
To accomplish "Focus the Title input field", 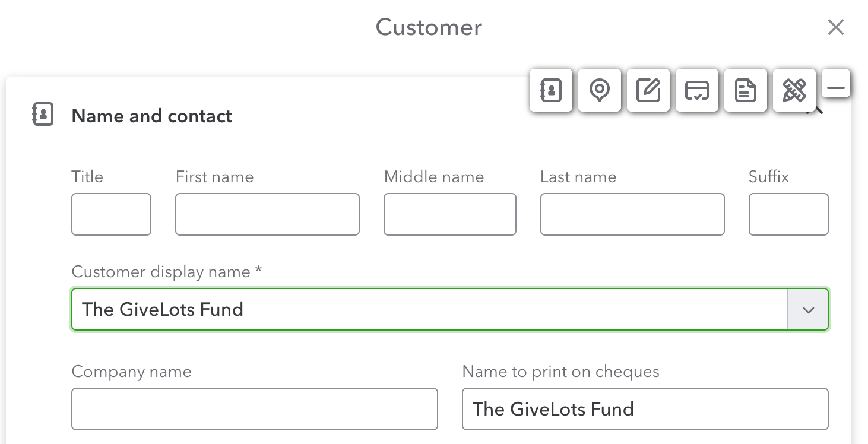I will pos(111,214).
